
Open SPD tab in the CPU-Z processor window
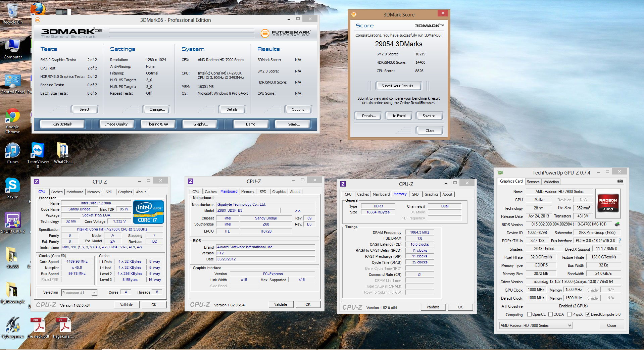[109, 192]
